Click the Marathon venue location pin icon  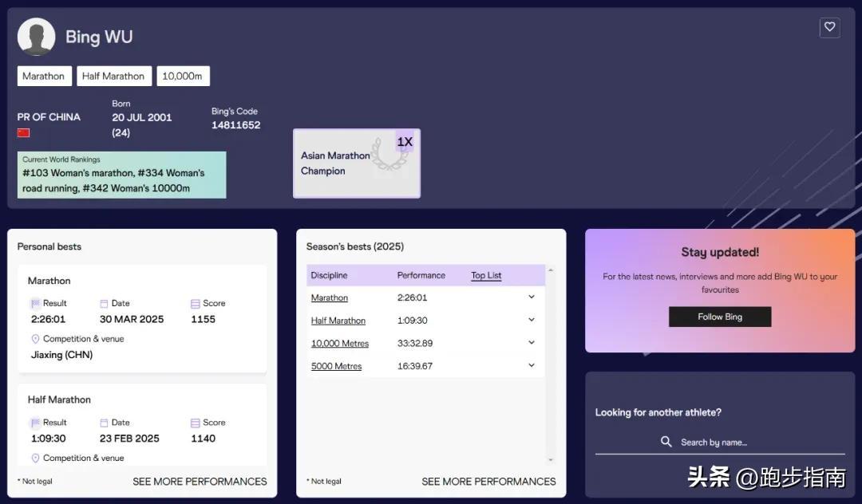coord(35,339)
